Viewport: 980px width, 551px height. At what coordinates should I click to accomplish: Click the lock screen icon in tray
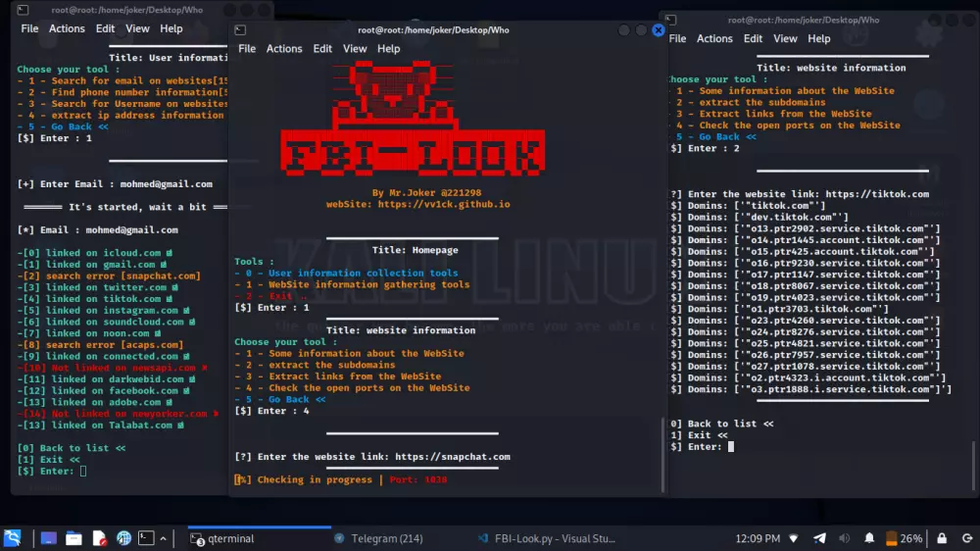942,538
